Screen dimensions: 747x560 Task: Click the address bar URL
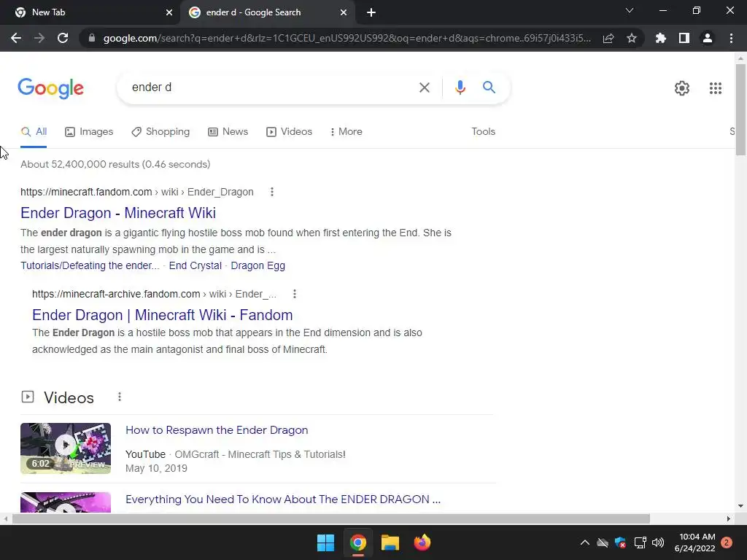347,38
